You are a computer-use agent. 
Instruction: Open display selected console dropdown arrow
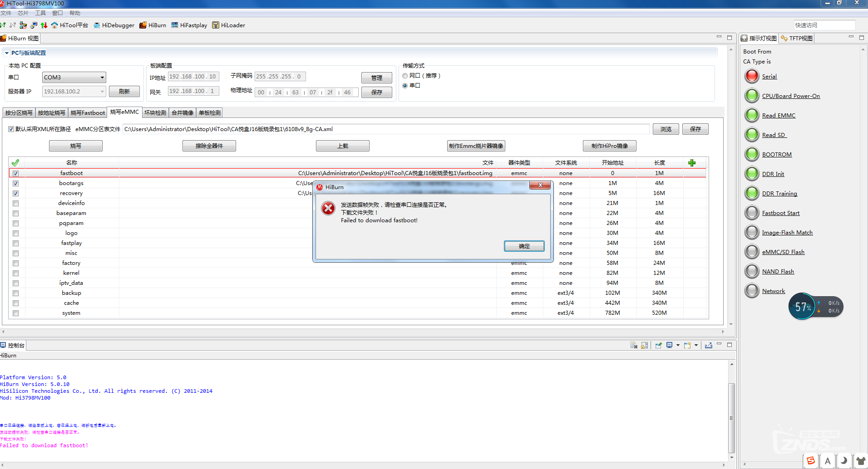(x=678, y=345)
